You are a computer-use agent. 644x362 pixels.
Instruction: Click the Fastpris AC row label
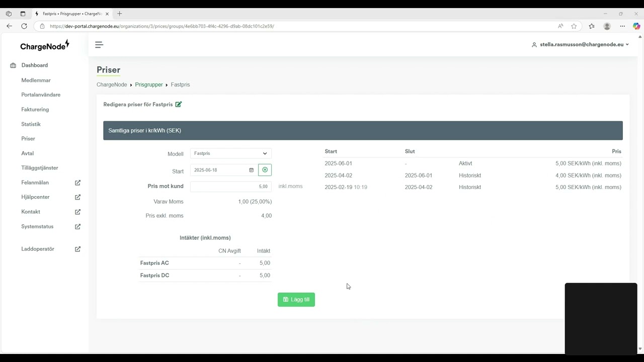tap(154, 263)
